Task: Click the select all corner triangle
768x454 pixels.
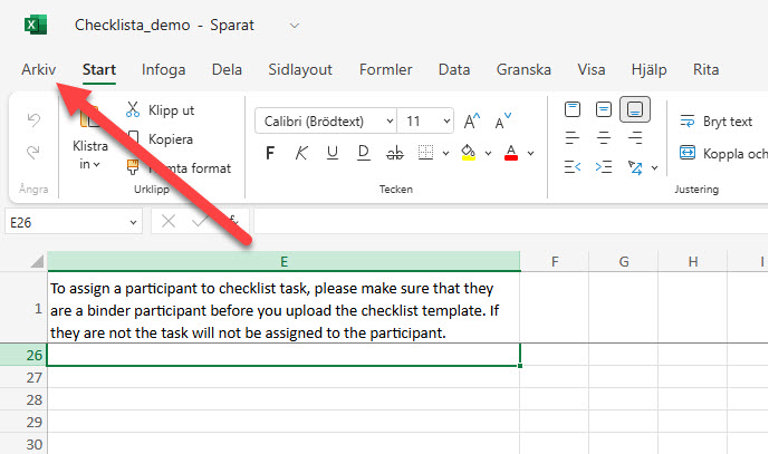Action: 37,262
